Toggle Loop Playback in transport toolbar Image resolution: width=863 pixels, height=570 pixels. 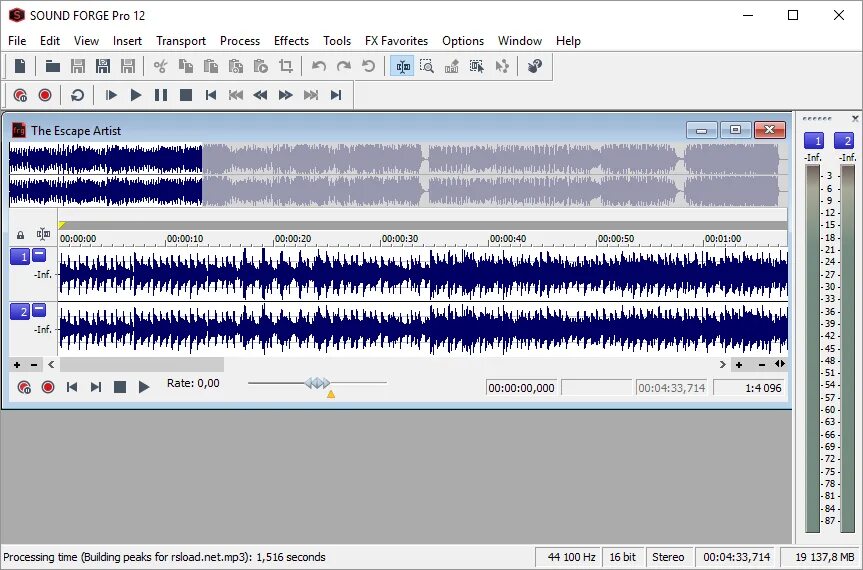pyautogui.click(x=78, y=95)
